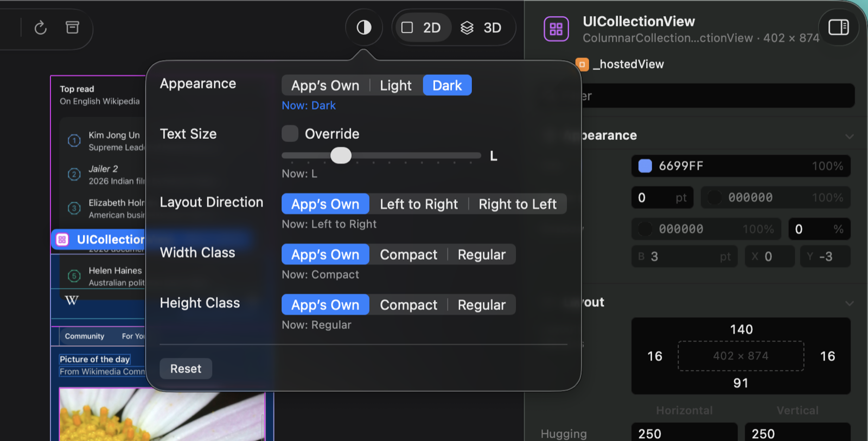This screenshot has width=868, height=441.
Task: Click the Reset button
Action: [x=186, y=369]
